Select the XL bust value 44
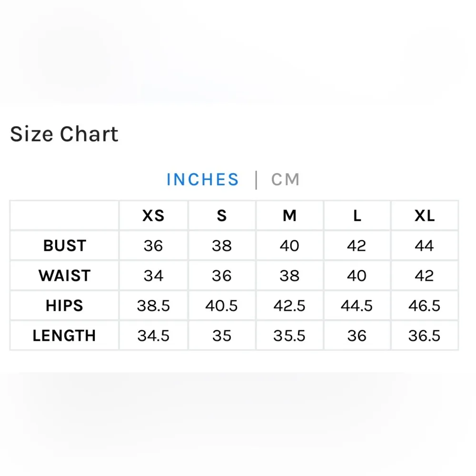The width and height of the screenshot is (476, 476). [424, 246]
